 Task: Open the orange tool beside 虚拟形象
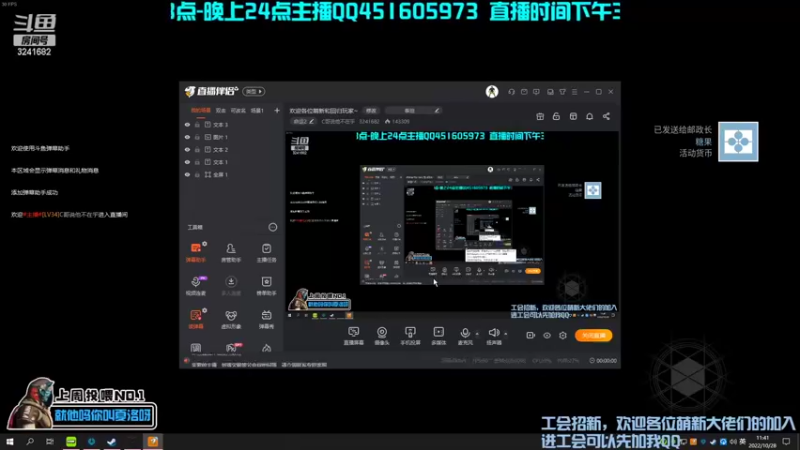click(x=196, y=319)
